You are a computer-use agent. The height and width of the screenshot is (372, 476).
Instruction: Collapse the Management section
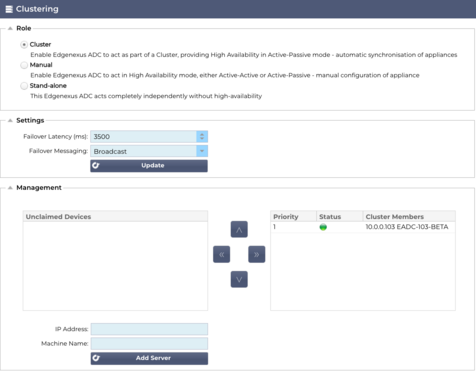tap(10, 188)
